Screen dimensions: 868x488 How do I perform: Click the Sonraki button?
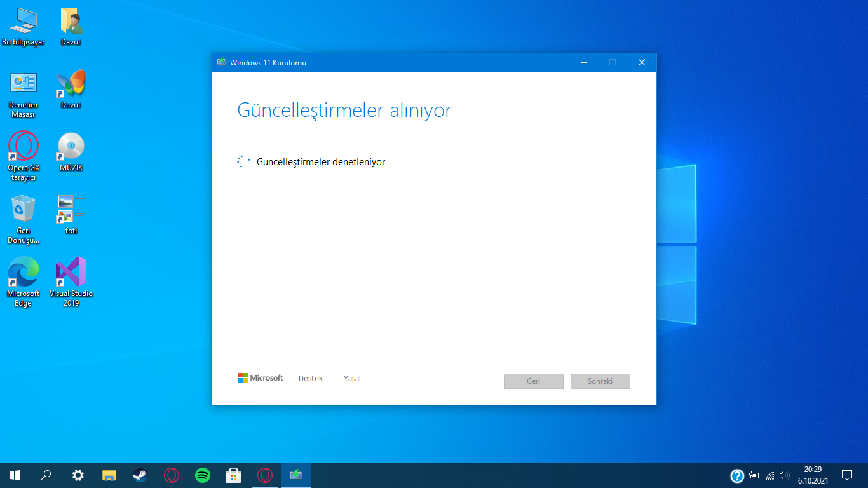(600, 381)
